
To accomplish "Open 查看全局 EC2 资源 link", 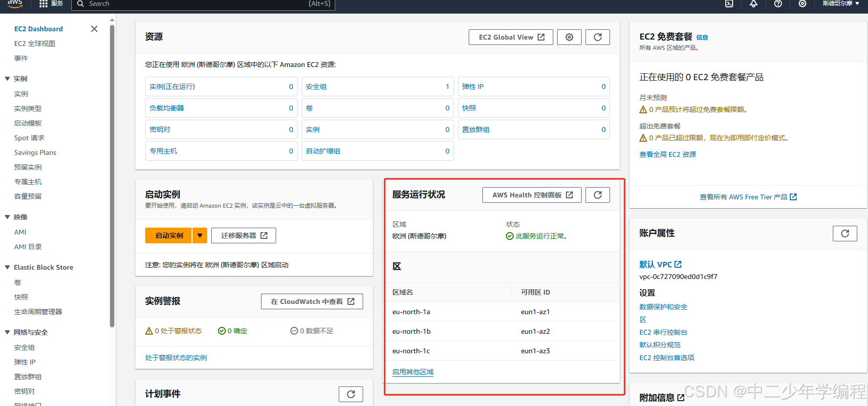I will pyautogui.click(x=668, y=154).
